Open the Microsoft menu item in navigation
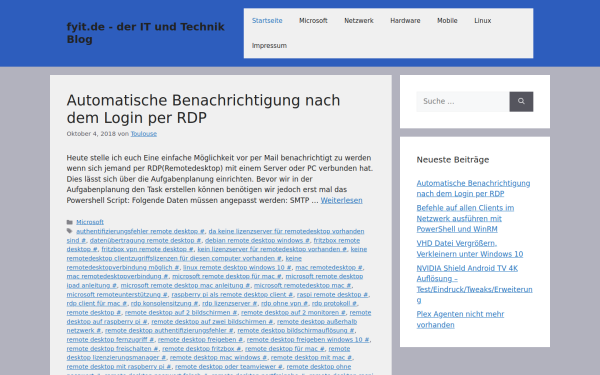600x375 pixels. pyautogui.click(x=313, y=21)
